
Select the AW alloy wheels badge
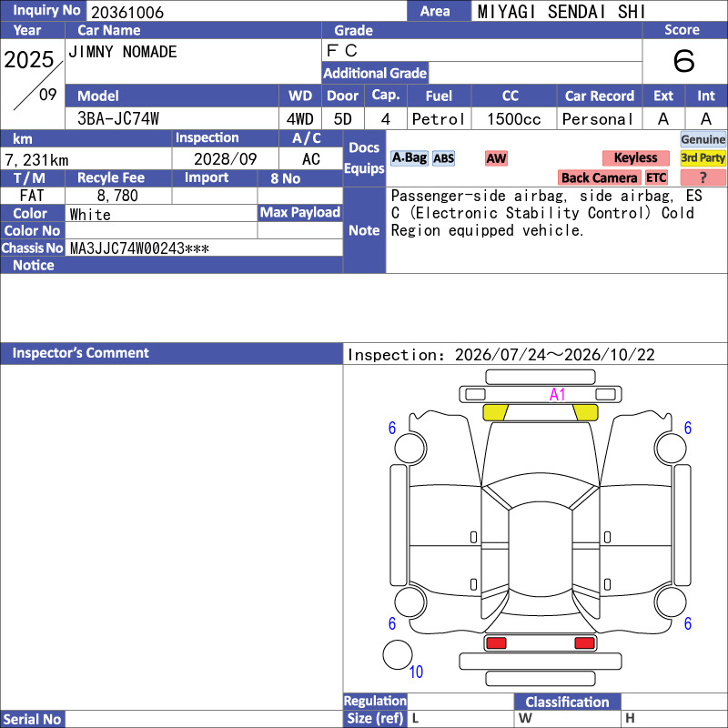tap(496, 158)
